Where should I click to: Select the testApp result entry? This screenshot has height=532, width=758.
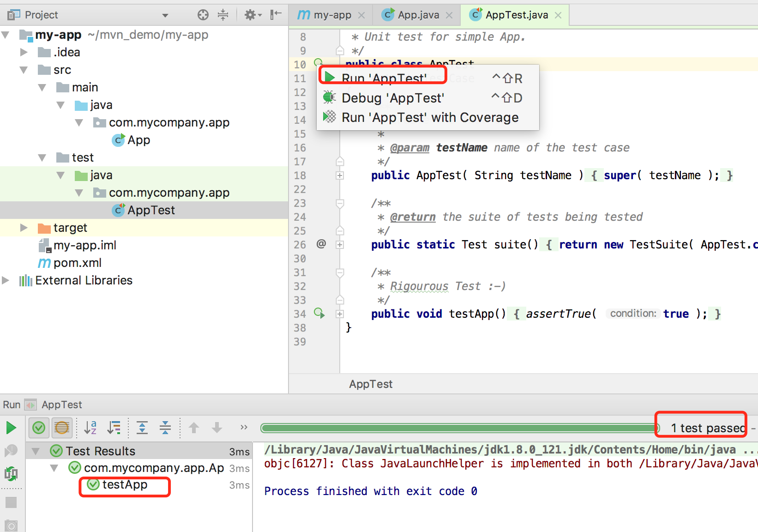click(118, 485)
